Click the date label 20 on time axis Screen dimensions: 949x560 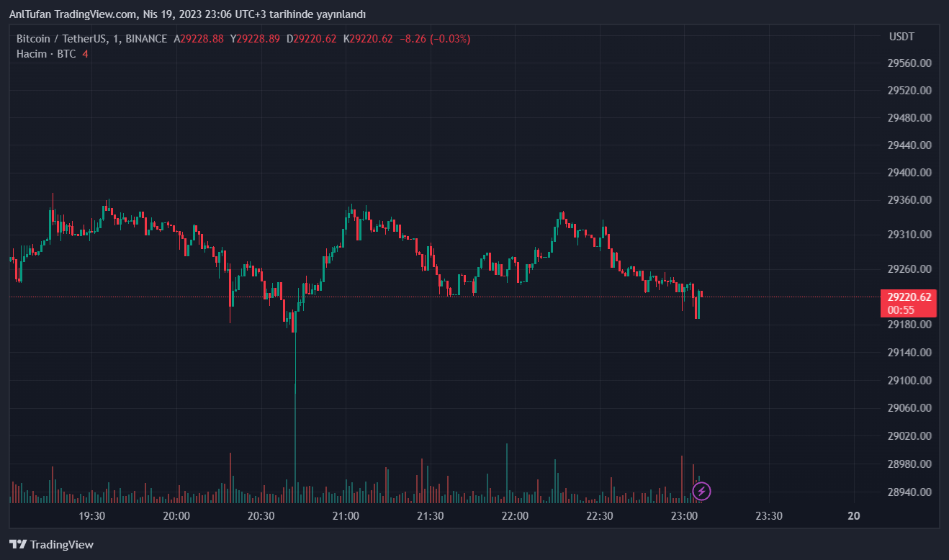854,516
